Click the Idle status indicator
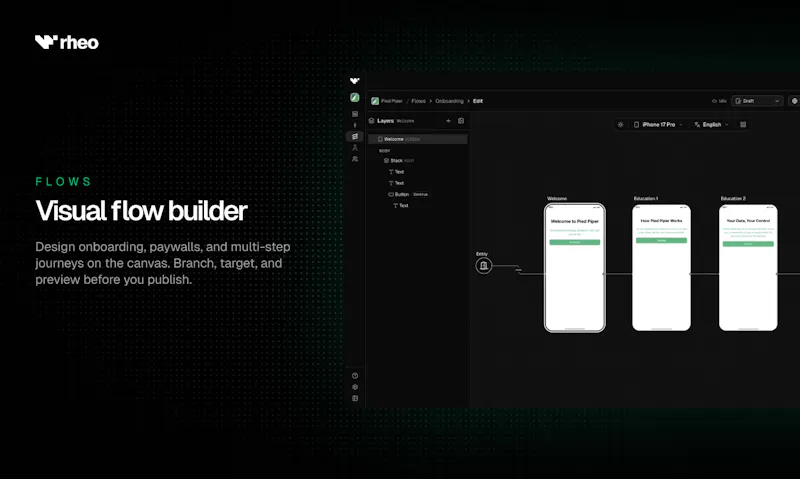 coord(719,101)
